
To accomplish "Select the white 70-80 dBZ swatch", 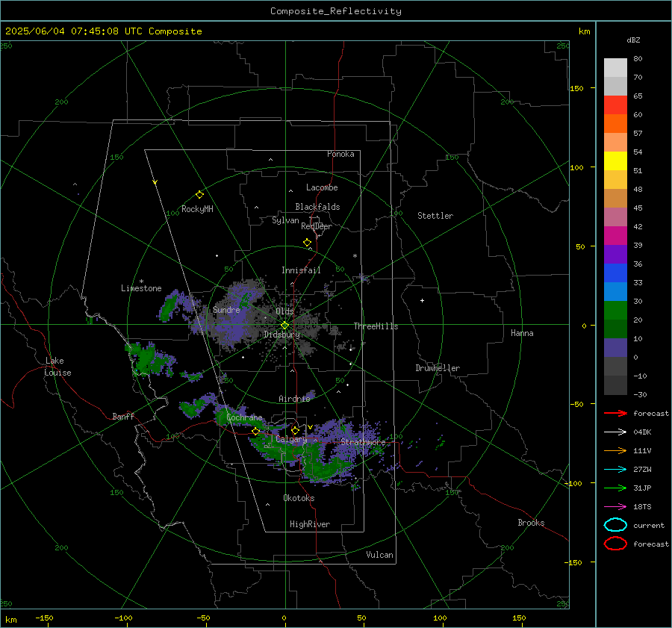I will pos(615,68).
